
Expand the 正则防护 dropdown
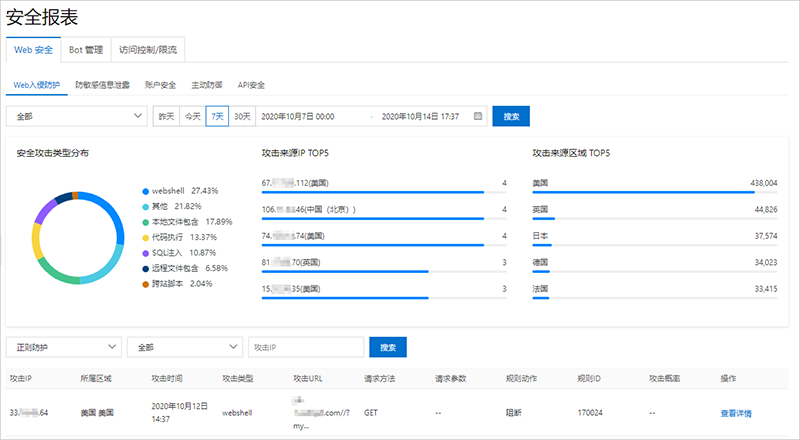click(64, 347)
